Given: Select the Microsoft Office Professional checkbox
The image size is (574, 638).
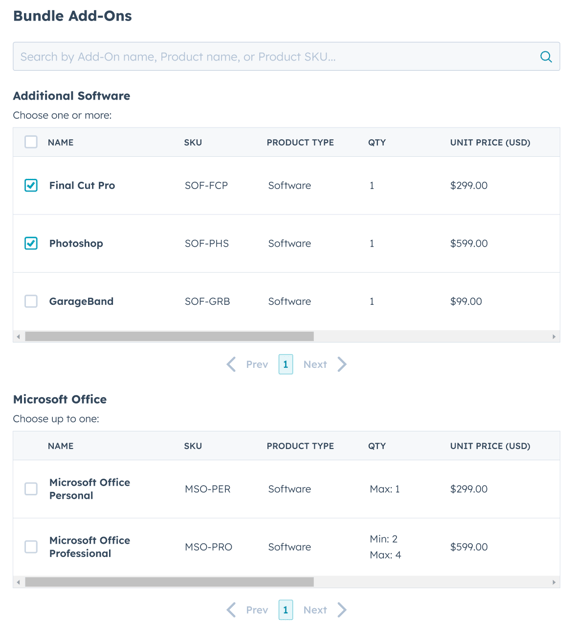Looking at the screenshot, I should coord(31,546).
